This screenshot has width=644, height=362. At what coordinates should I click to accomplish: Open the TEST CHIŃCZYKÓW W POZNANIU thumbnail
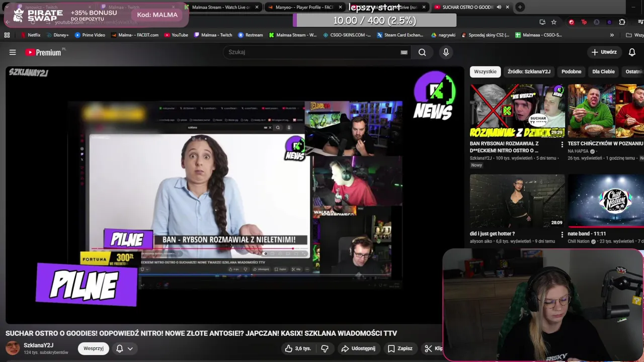click(606, 111)
